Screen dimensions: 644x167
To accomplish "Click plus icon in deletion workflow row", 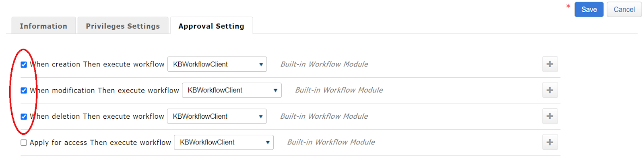I will pos(550,116).
